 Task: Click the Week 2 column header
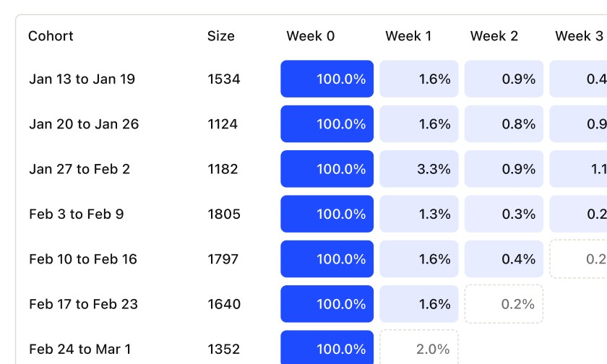click(x=494, y=36)
